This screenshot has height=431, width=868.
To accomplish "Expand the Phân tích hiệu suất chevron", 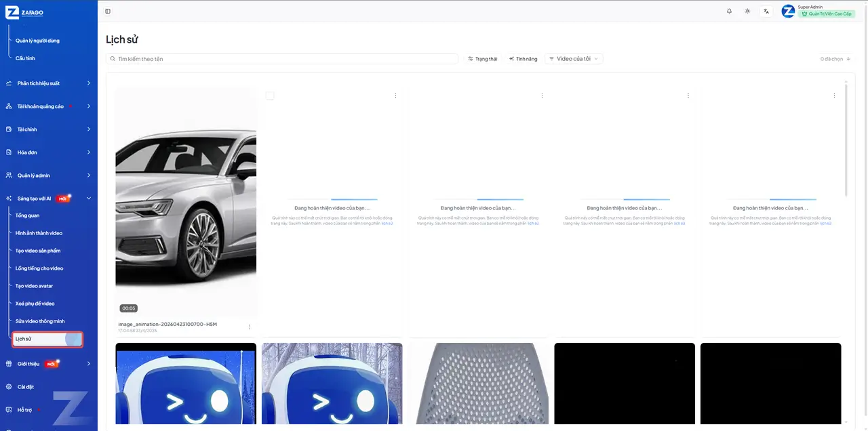I will (89, 83).
